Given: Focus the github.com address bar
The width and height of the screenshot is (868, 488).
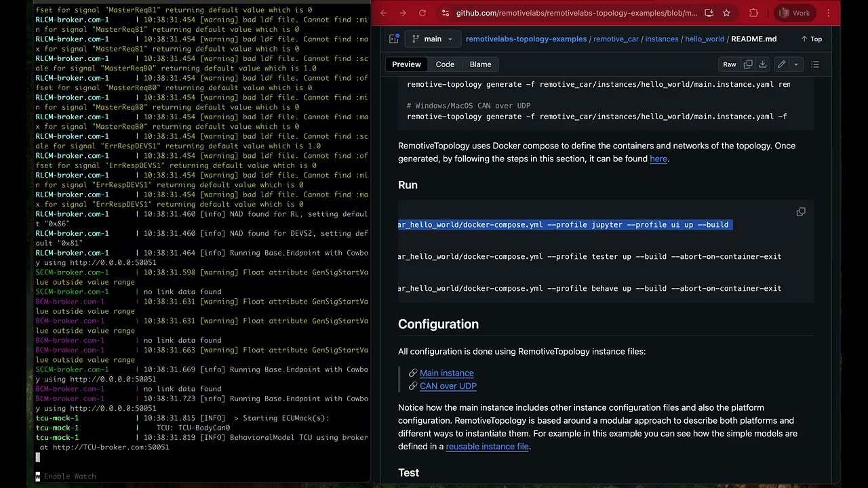Looking at the screenshot, I should pos(577,13).
